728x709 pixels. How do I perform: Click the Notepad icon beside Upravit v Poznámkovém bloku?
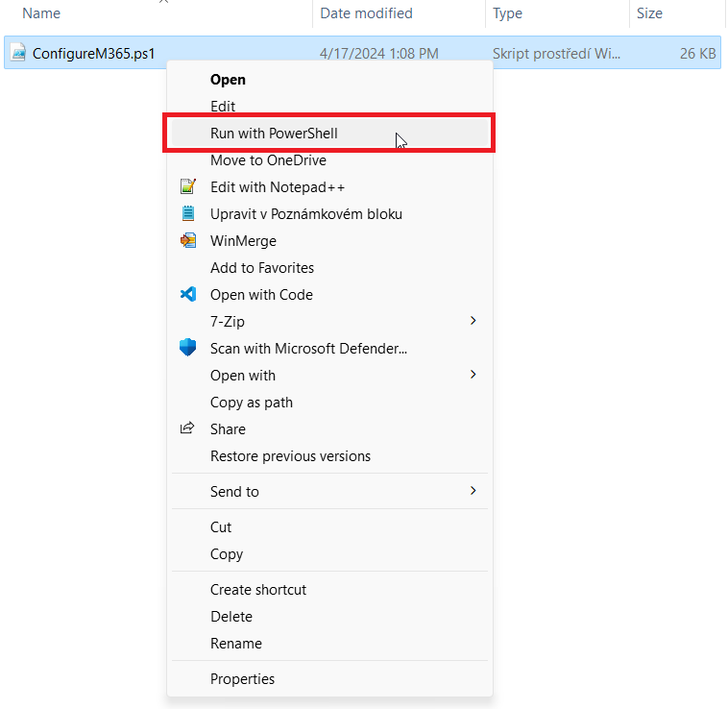188,213
